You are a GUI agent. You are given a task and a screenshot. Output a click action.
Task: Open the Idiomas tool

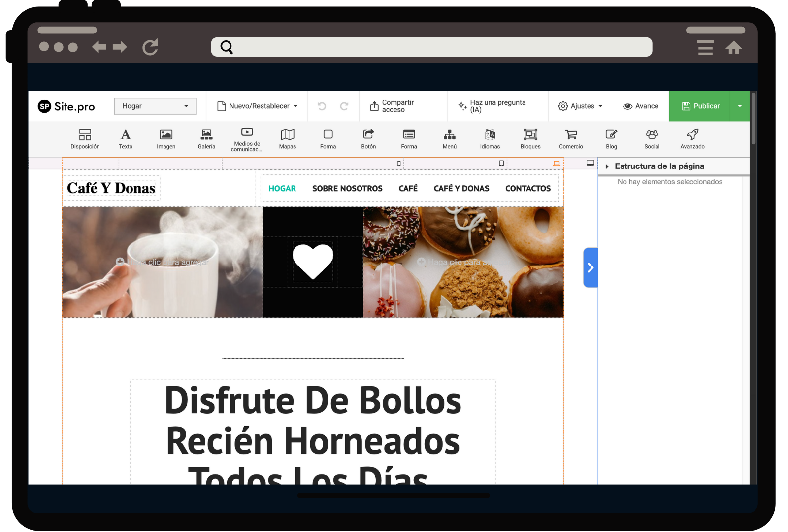point(490,138)
